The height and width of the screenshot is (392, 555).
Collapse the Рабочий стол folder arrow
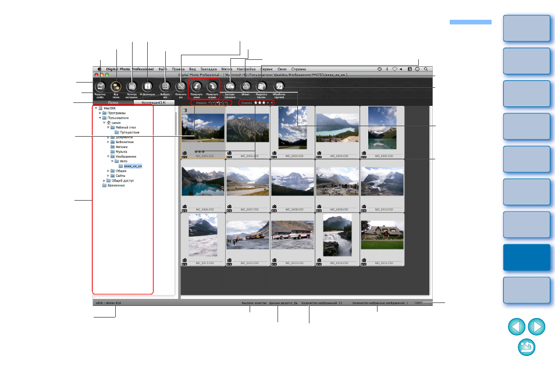pos(108,127)
